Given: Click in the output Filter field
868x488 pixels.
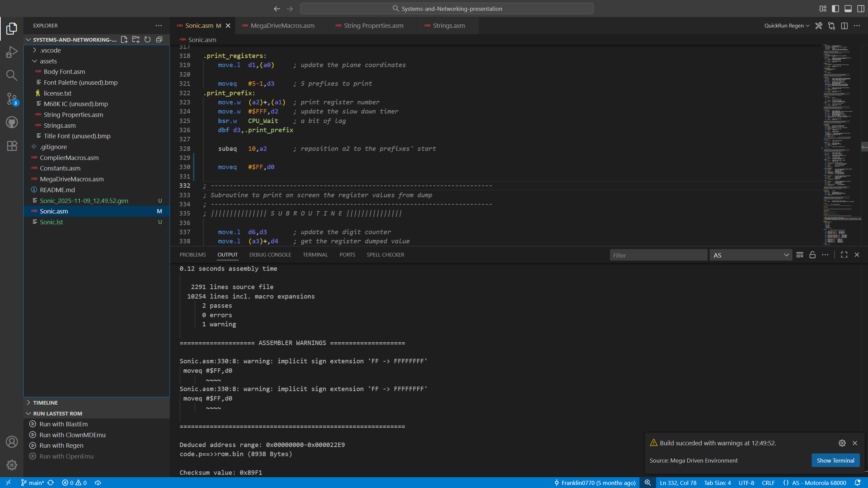Looking at the screenshot, I should point(658,255).
